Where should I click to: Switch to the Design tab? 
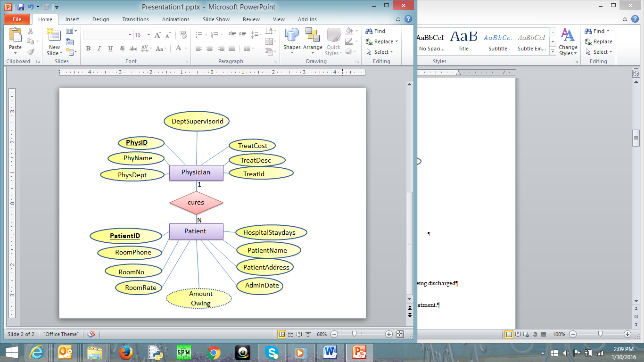[x=100, y=19]
